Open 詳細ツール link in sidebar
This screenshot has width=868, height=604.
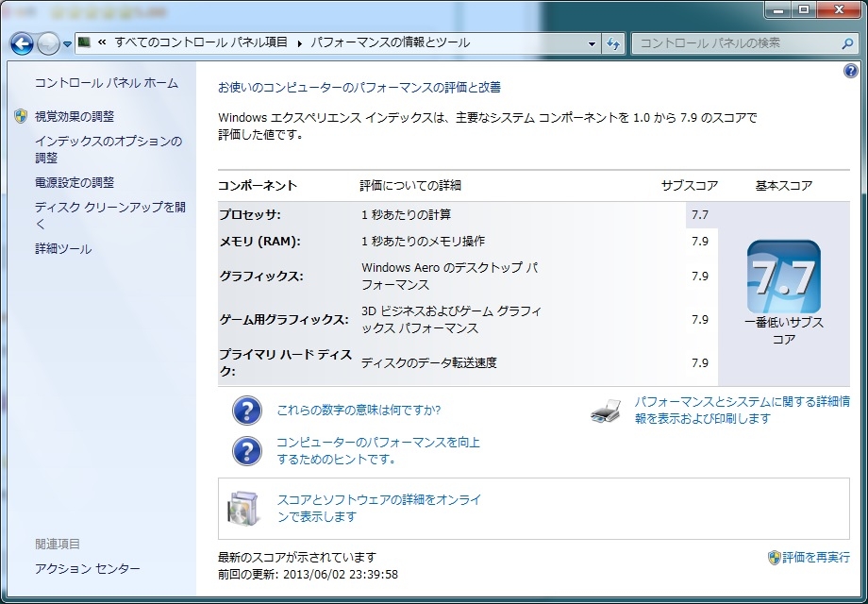[63, 249]
